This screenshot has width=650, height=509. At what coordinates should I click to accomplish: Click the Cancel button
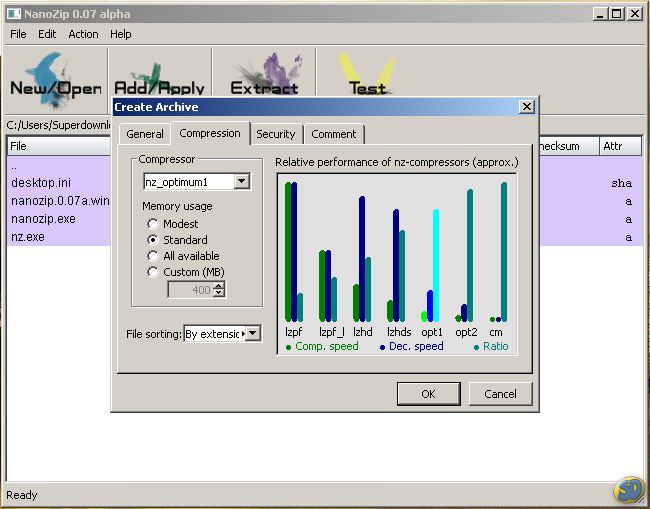500,394
